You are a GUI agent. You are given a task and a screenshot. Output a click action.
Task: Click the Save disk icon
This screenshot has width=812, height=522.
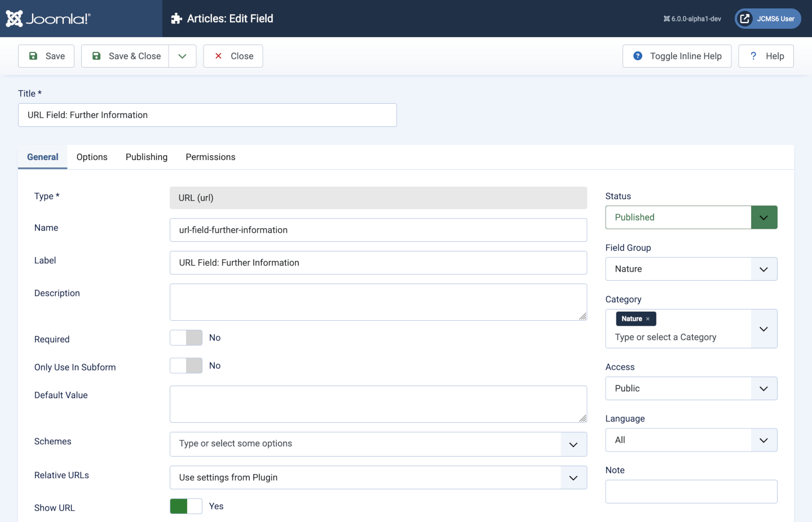pos(33,56)
